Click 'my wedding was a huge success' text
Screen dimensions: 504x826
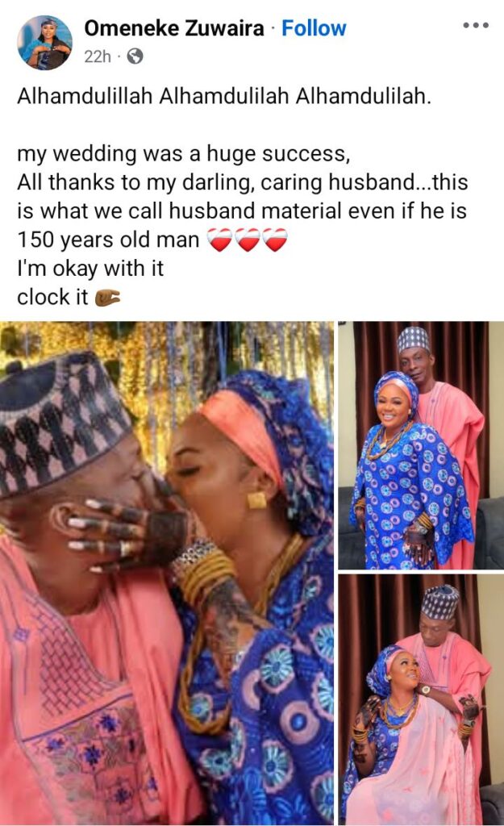click(x=184, y=153)
